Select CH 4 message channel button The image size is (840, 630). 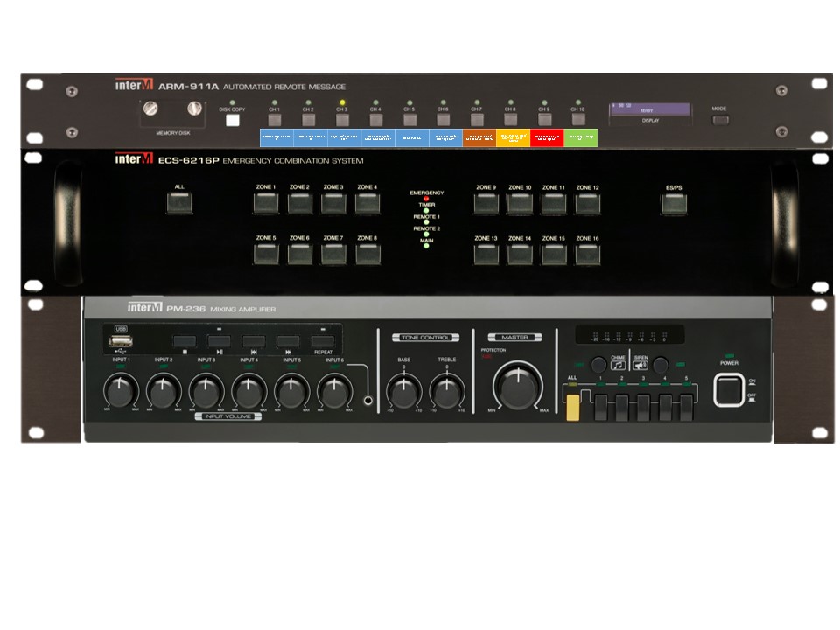(375, 119)
